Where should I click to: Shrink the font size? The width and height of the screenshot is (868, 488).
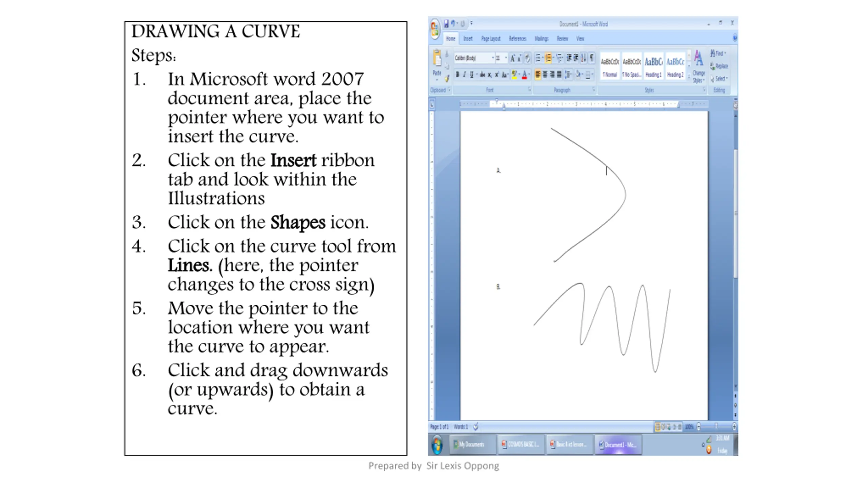(x=519, y=58)
